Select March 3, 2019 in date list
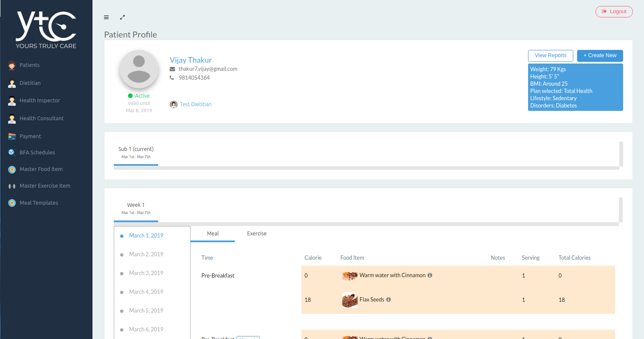The width and height of the screenshot is (644, 339). [146, 273]
